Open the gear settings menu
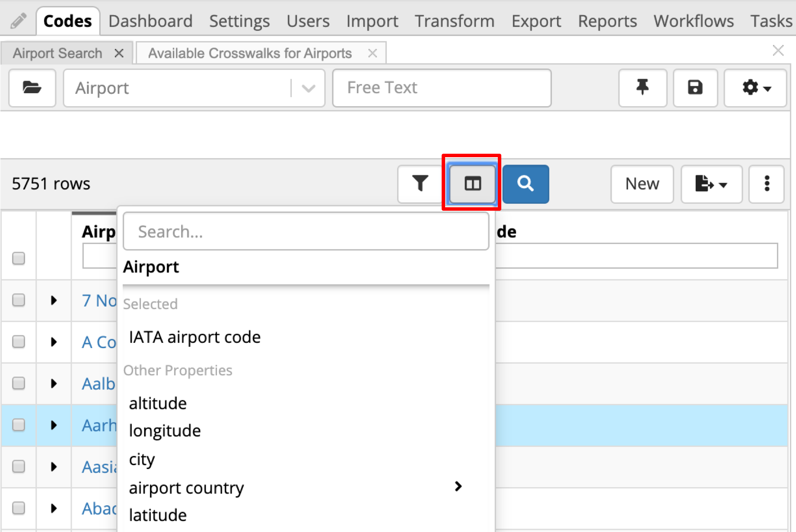 pos(755,88)
